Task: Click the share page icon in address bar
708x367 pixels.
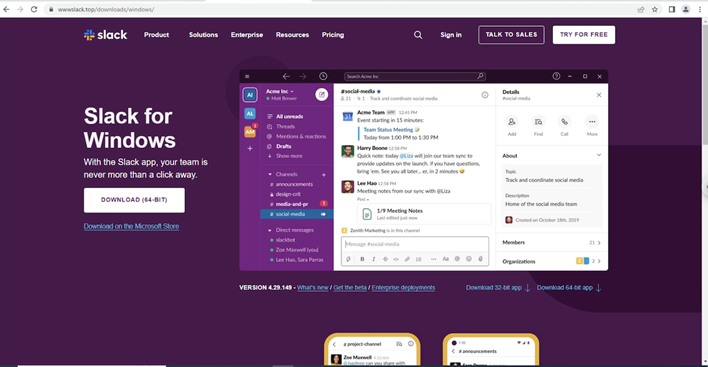Action: pyautogui.click(x=641, y=9)
